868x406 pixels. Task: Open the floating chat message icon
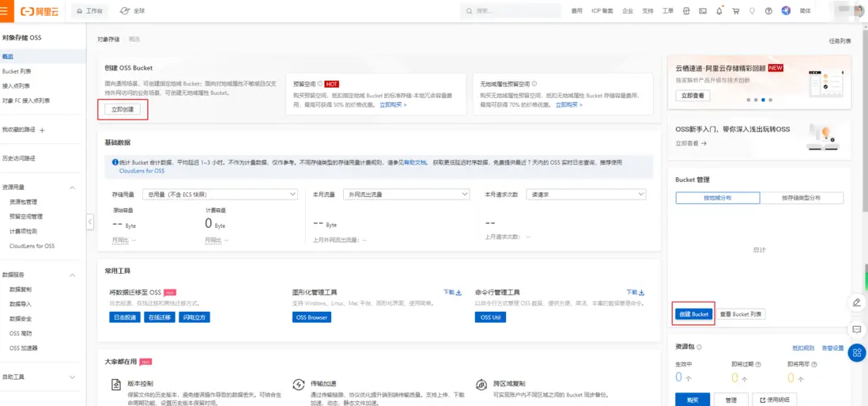[857, 329]
